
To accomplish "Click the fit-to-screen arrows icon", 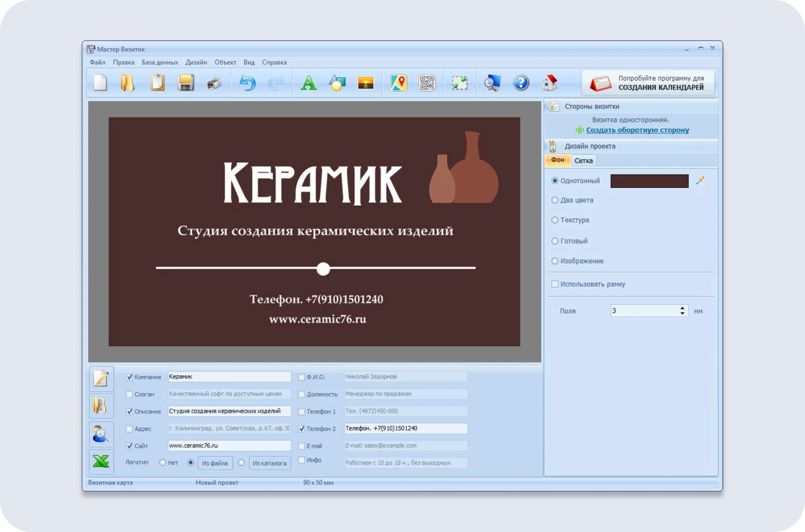I will coord(460,83).
